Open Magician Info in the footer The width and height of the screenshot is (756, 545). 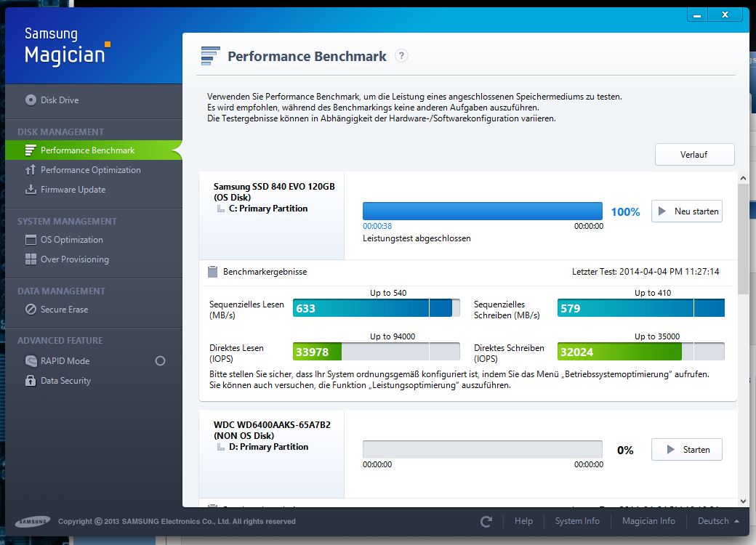tap(648, 521)
